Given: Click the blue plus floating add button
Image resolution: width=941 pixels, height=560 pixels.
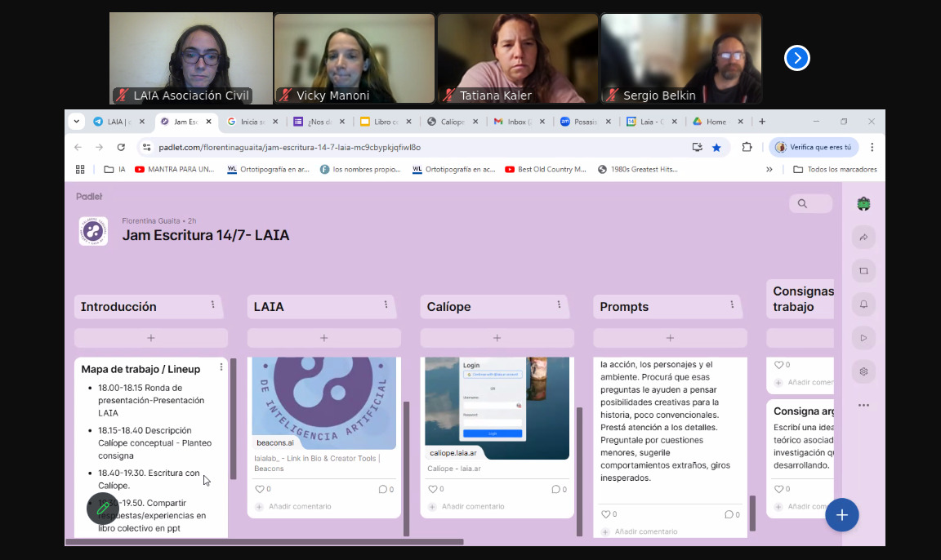Looking at the screenshot, I should tap(842, 515).
